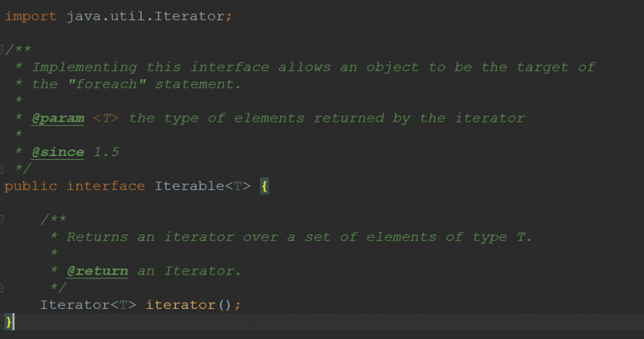Click the T type parameter in Iterable<T>

pyautogui.click(x=238, y=186)
